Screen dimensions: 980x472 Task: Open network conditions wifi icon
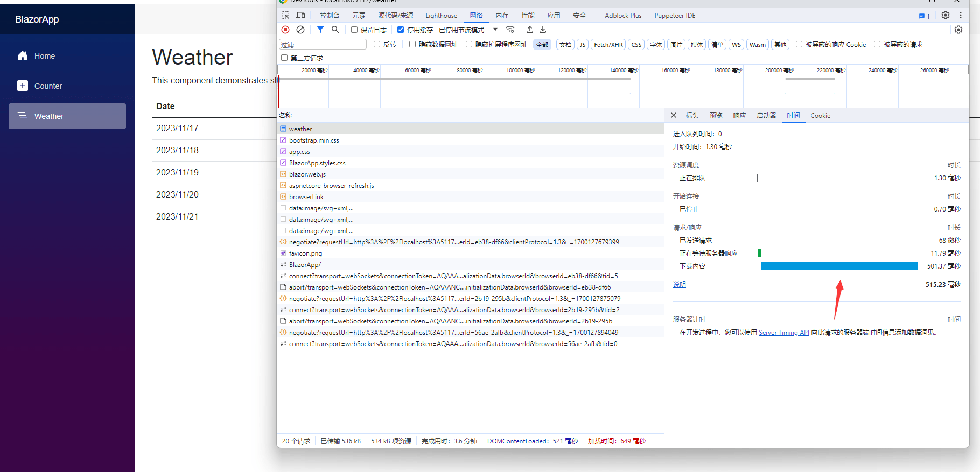[510, 30]
